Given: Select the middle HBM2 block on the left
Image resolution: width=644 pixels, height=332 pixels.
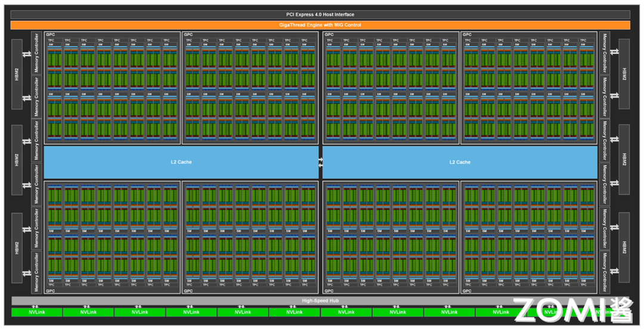Looking at the screenshot, I should coord(17,160).
